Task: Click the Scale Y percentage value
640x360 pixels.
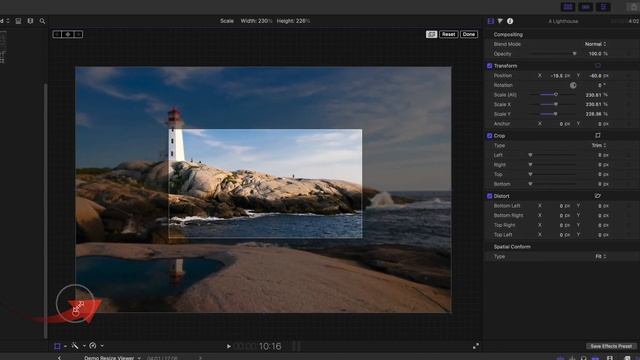Action: point(596,114)
